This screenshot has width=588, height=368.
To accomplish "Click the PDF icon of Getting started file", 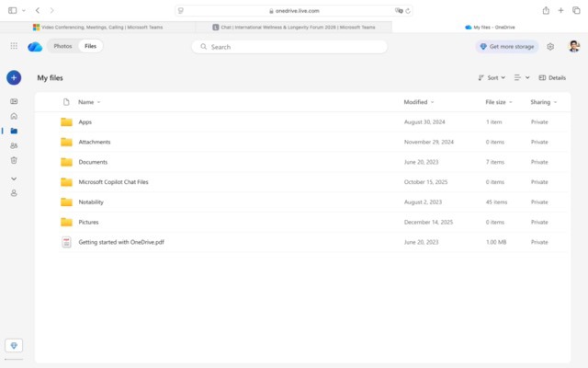I will pos(66,242).
